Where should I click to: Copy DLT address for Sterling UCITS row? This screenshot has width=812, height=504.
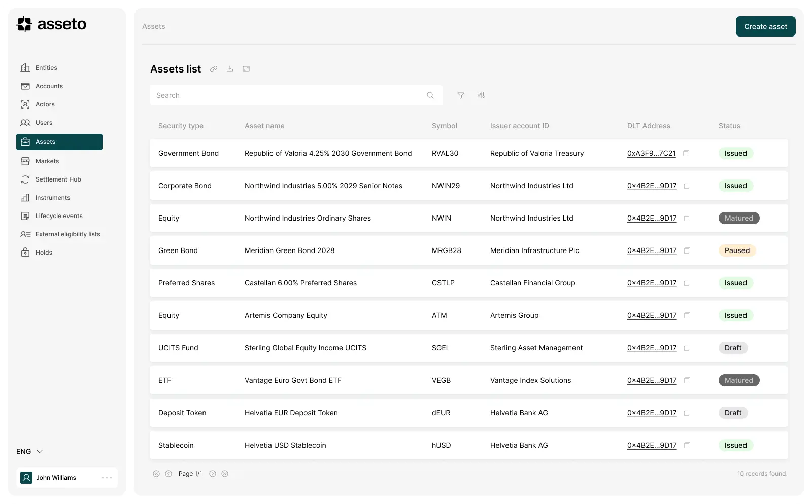click(x=687, y=348)
